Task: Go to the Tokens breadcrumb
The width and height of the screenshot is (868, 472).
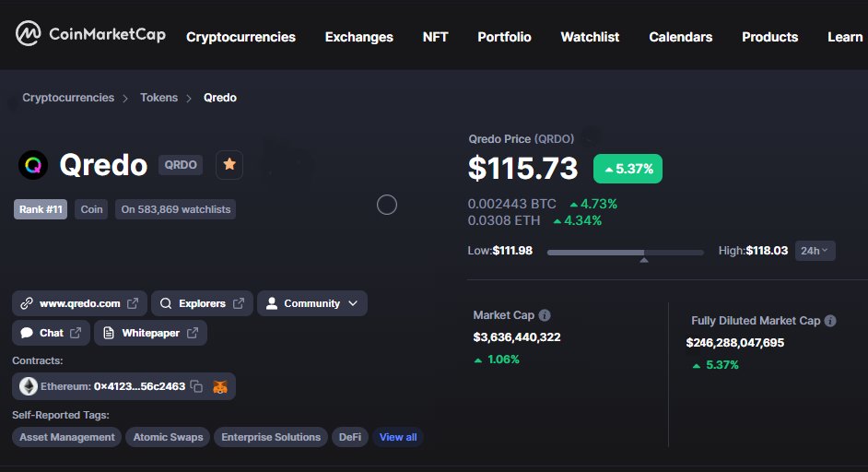Action: (x=158, y=98)
